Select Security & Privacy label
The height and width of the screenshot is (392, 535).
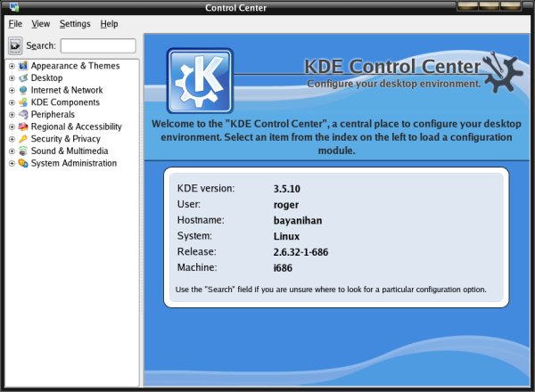(x=66, y=139)
